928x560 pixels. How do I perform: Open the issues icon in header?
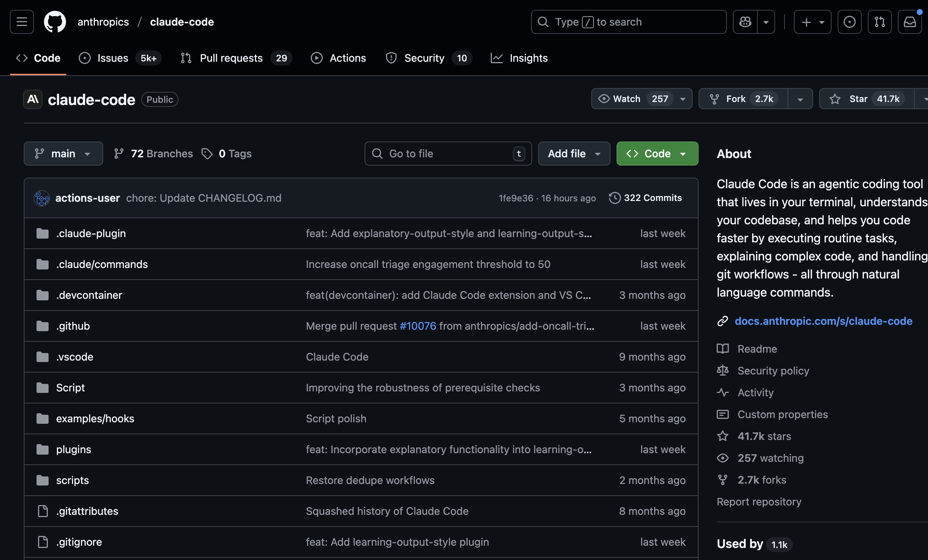click(849, 22)
